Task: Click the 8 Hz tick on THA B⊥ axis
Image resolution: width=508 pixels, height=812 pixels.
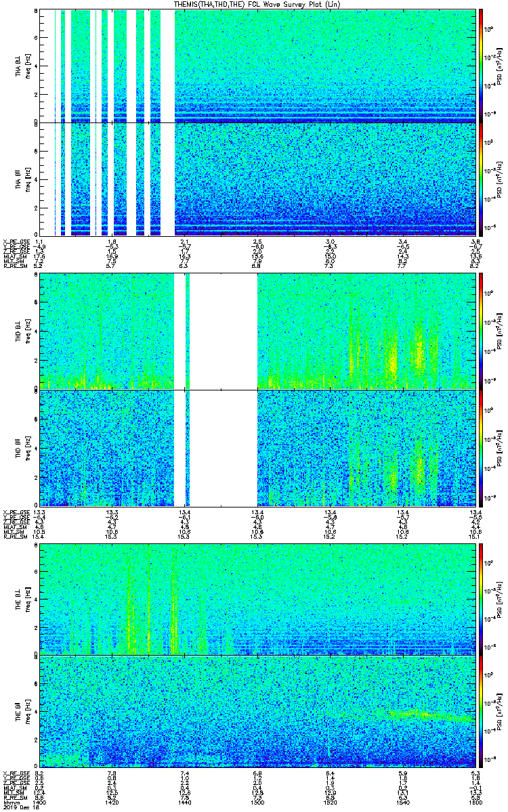Action: 35,12
